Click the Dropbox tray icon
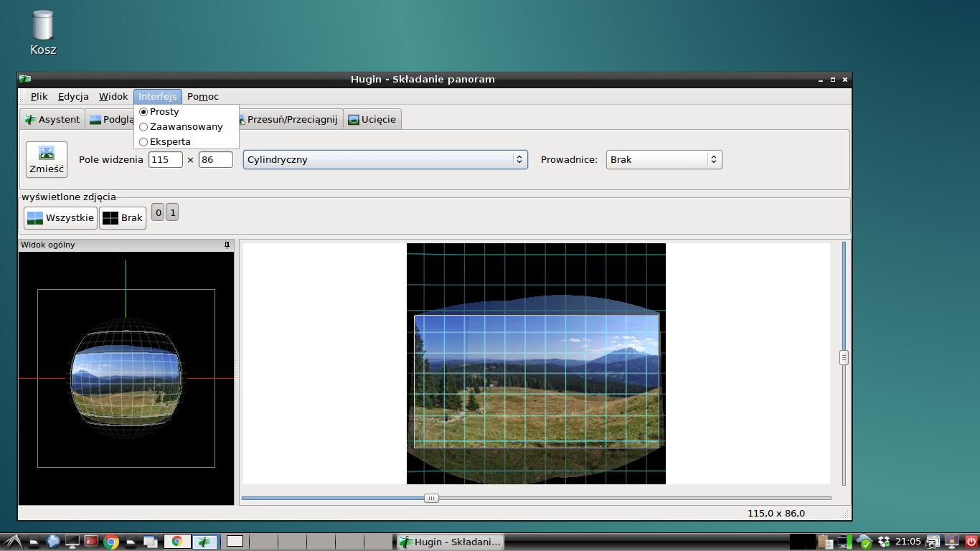 tap(884, 542)
